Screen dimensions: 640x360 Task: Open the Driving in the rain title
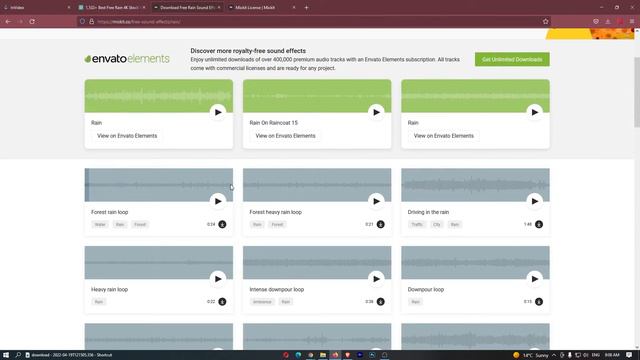428,212
